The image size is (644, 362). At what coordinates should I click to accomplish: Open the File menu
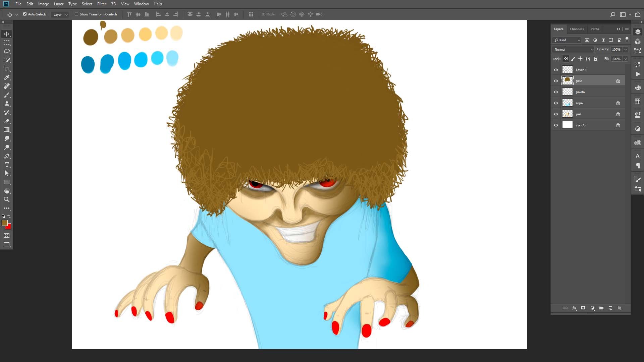[x=18, y=4]
